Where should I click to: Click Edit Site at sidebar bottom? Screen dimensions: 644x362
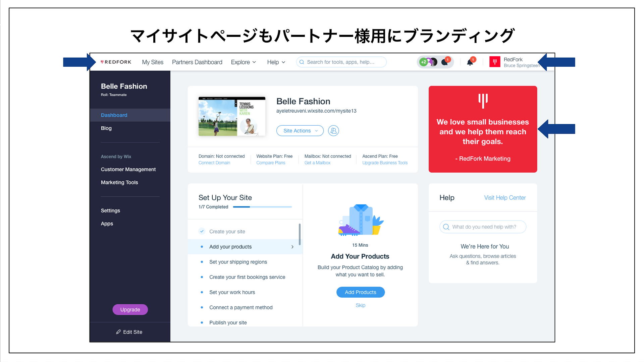[129, 332]
